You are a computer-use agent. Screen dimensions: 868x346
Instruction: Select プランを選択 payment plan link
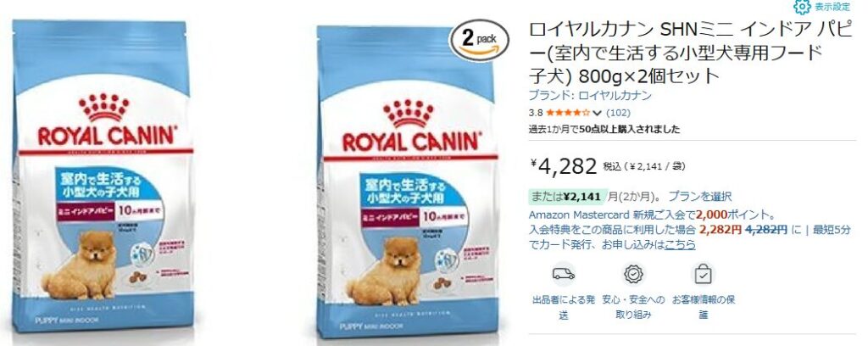(699, 197)
